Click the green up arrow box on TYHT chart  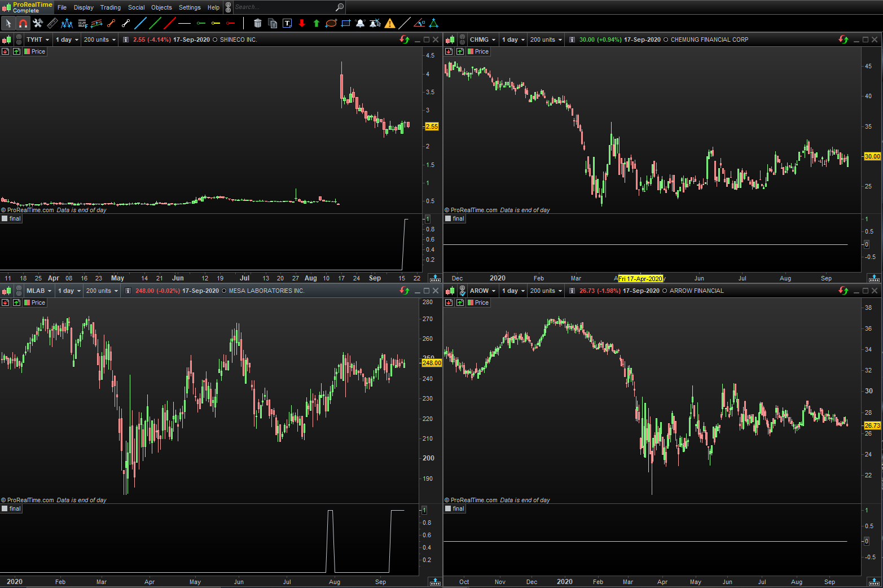click(x=17, y=51)
